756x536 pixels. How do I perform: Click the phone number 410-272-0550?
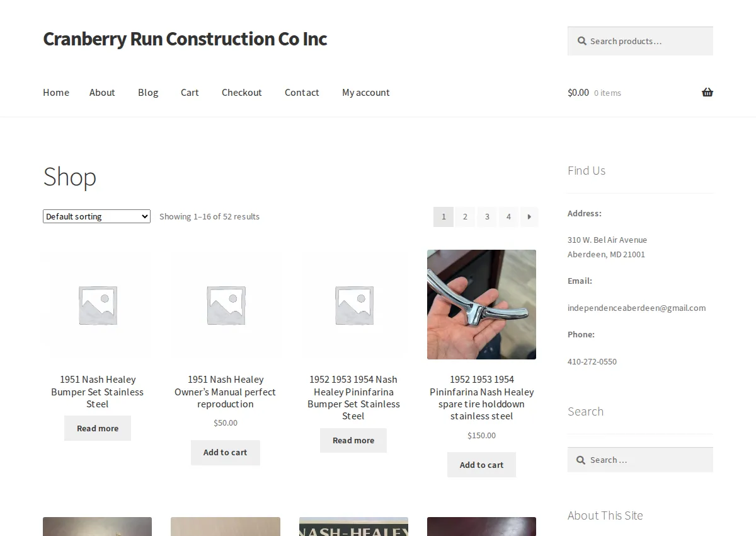coord(592,361)
